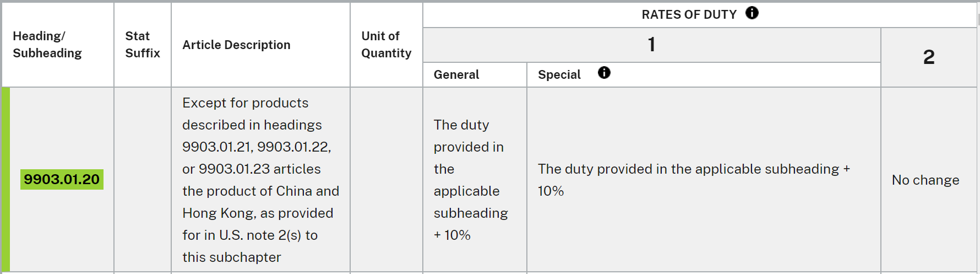Screen dimensions: 980x274
Task: Click the rate column header labeled 2
Action: tap(929, 57)
